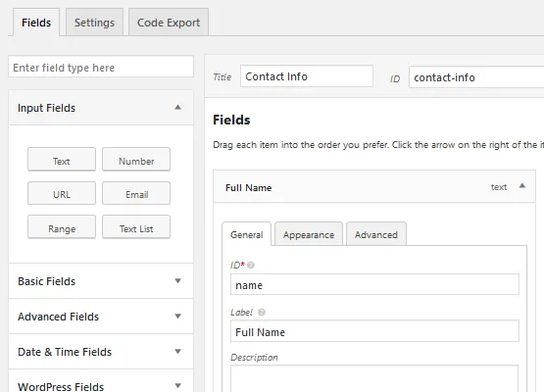Add a Number field

136,160
